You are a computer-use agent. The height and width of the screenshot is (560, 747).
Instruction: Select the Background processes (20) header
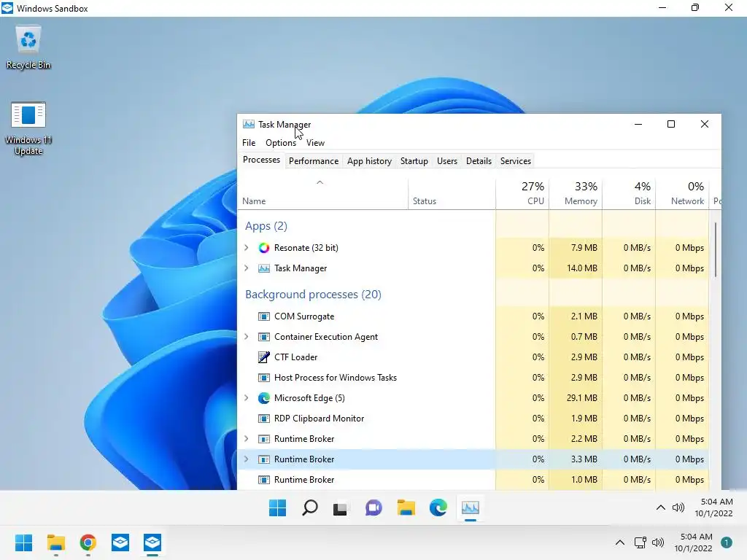tap(313, 295)
